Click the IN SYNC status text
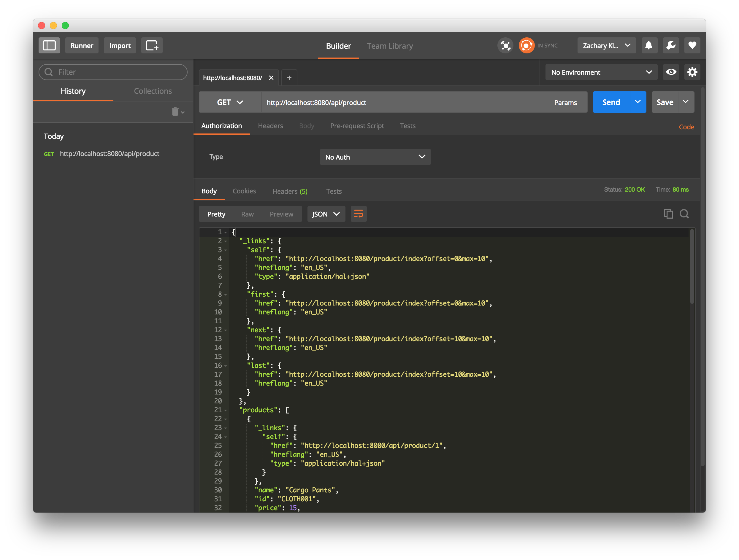The image size is (739, 560). coord(548,45)
